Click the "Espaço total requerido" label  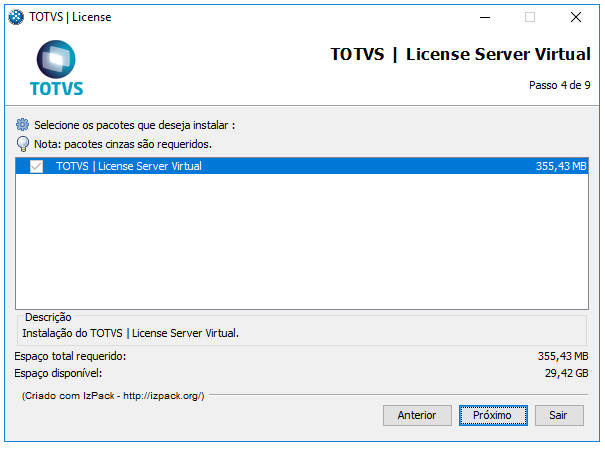pos(71,356)
